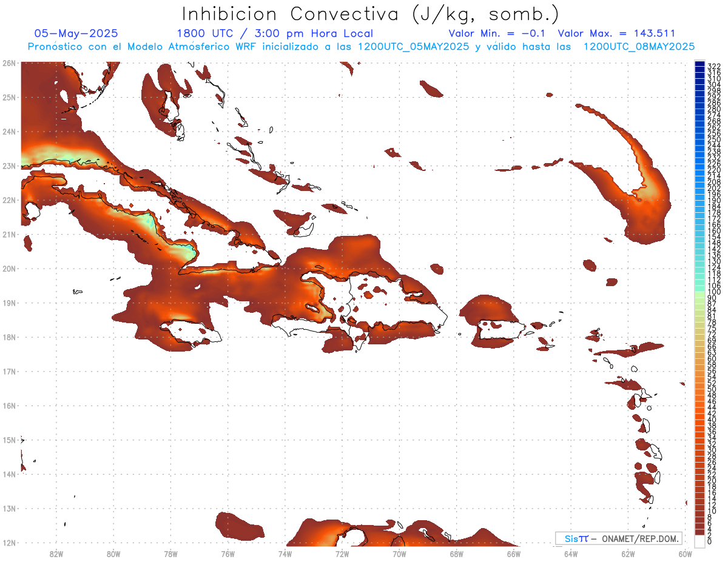The width and height of the screenshot is (728, 562).
Task: Click the '22N' latitude label
Action: coord(8,200)
